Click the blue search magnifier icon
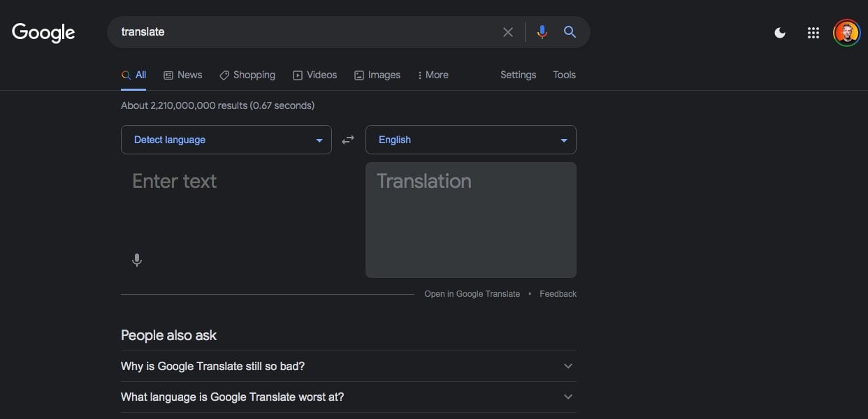868x419 pixels. click(x=570, y=32)
